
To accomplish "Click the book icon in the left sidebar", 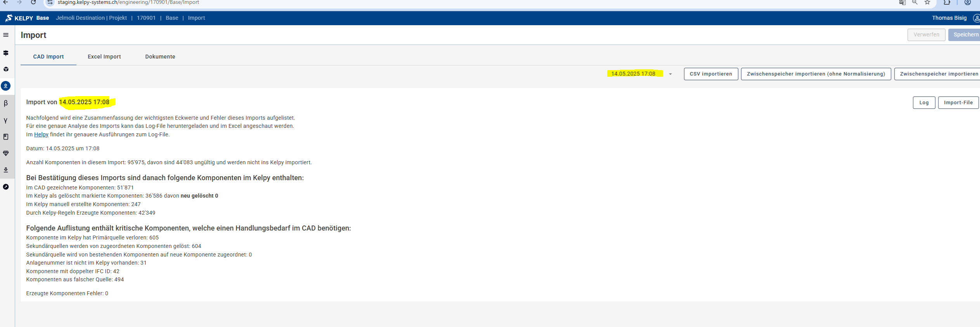I will (6, 137).
